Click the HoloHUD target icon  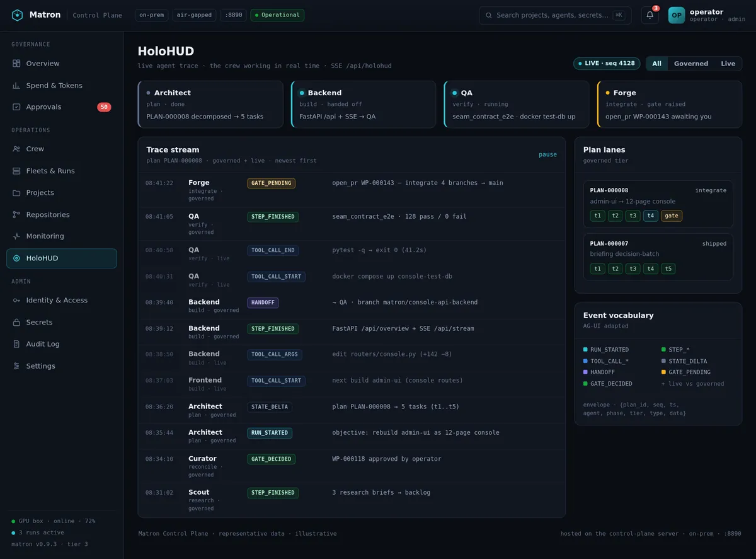[16, 258]
